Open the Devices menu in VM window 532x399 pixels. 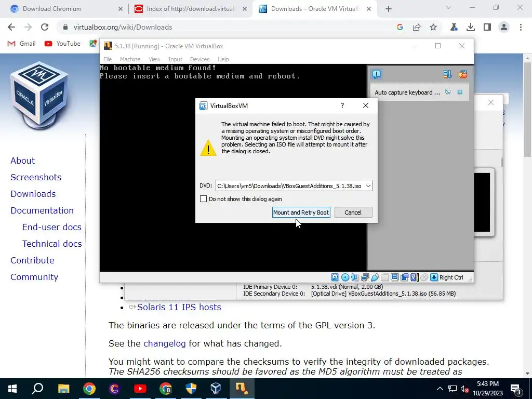coord(200,59)
